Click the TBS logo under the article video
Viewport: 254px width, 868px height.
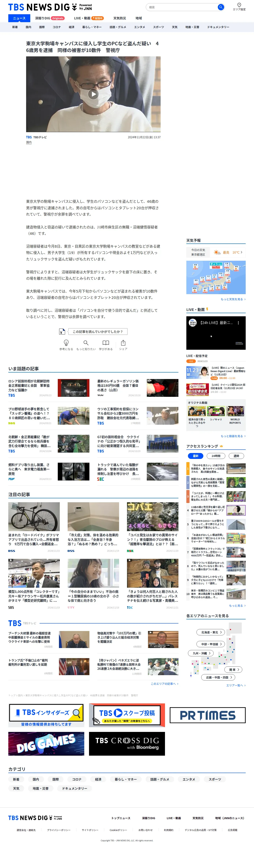click(29, 137)
